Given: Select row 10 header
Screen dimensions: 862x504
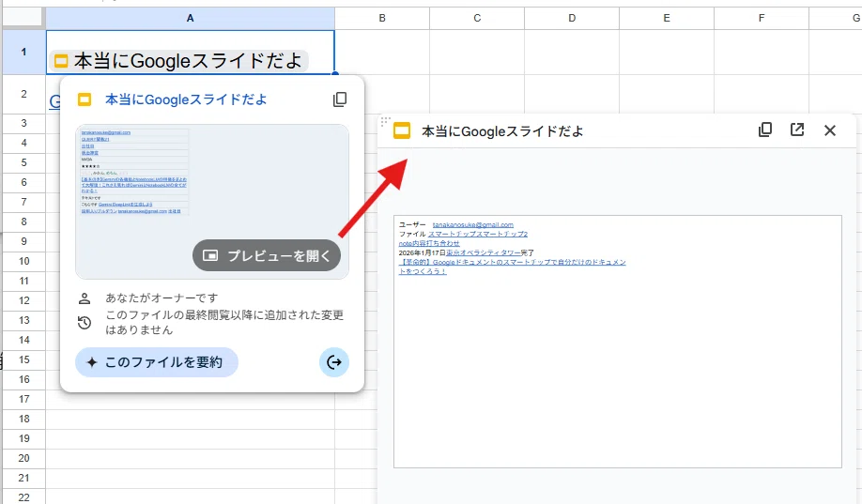Looking at the screenshot, I should point(23,261).
